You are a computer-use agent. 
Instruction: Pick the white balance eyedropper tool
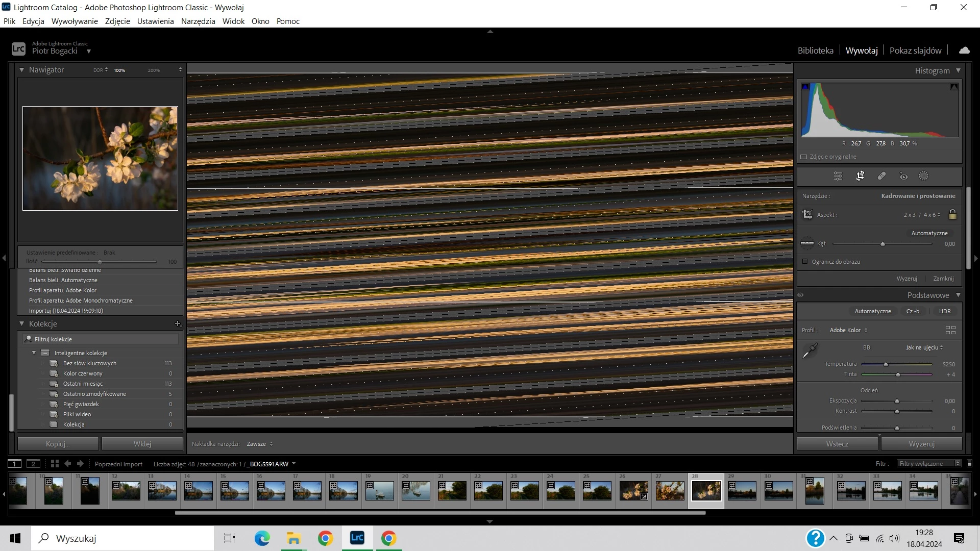[810, 350]
